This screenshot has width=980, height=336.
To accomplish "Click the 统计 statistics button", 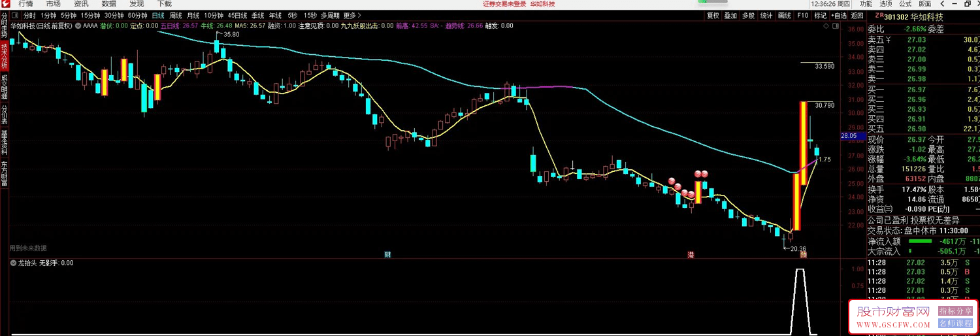I will pos(766,15).
